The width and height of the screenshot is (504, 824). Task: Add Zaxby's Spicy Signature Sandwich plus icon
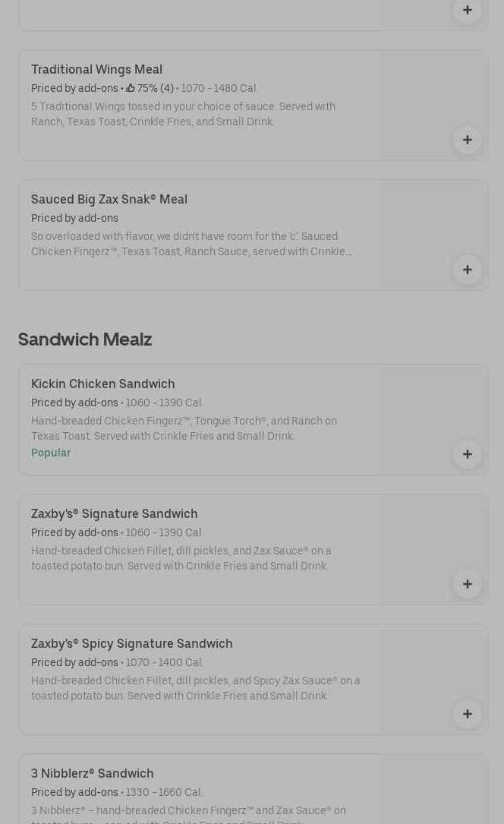467,714
